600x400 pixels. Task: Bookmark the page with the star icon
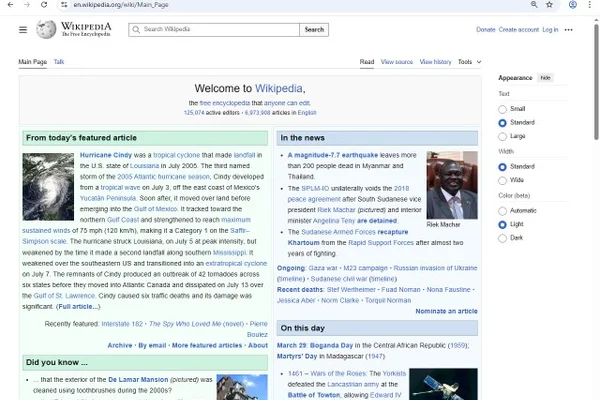[x=549, y=5]
